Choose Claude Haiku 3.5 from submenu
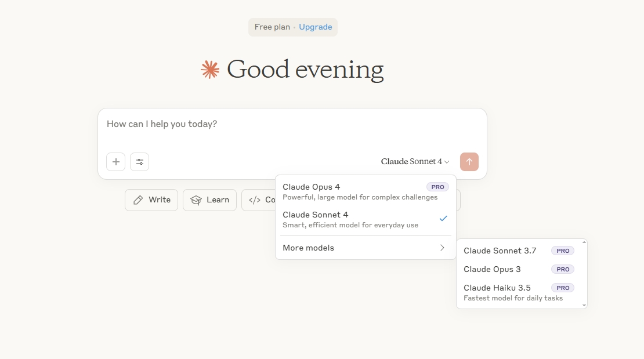 click(519, 292)
